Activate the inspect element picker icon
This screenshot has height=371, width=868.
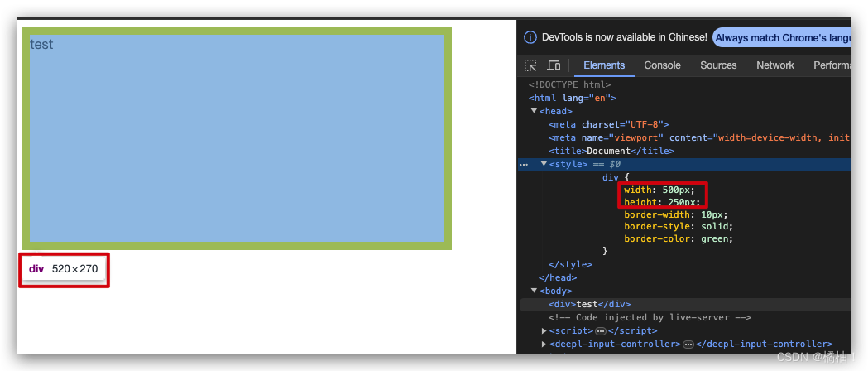pos(530,65)
